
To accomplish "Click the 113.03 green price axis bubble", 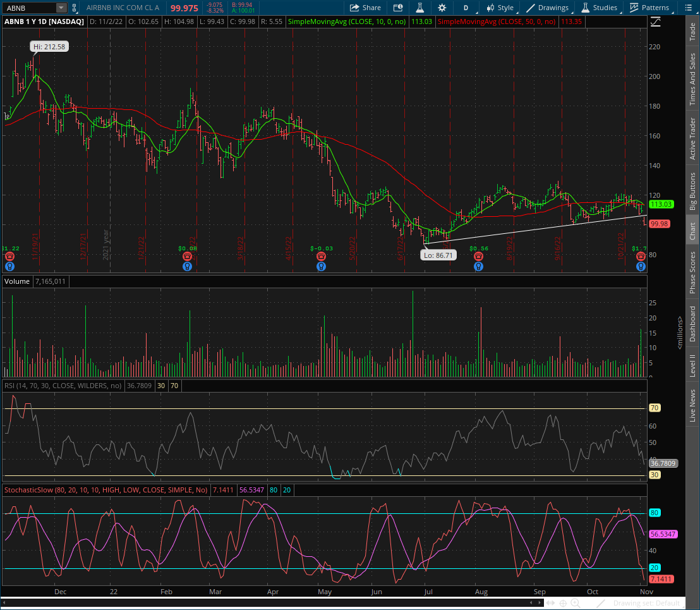I will tap(661, 204).
